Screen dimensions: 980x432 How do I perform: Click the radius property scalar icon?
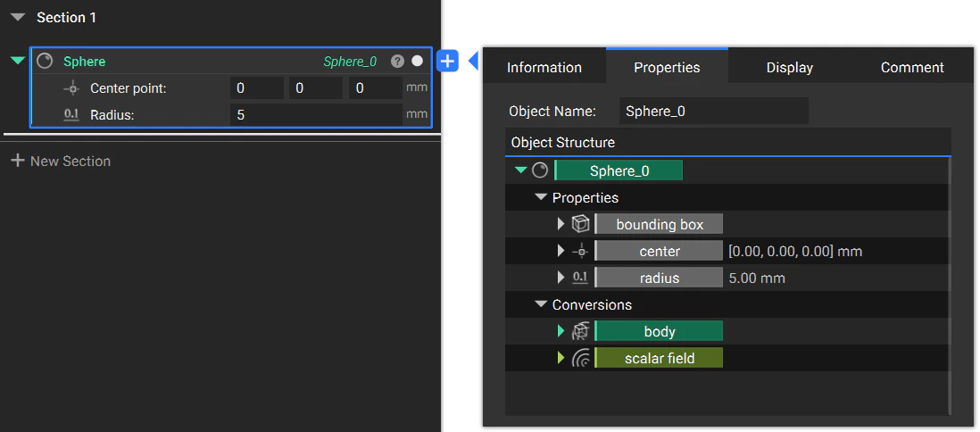click(581, 278)
